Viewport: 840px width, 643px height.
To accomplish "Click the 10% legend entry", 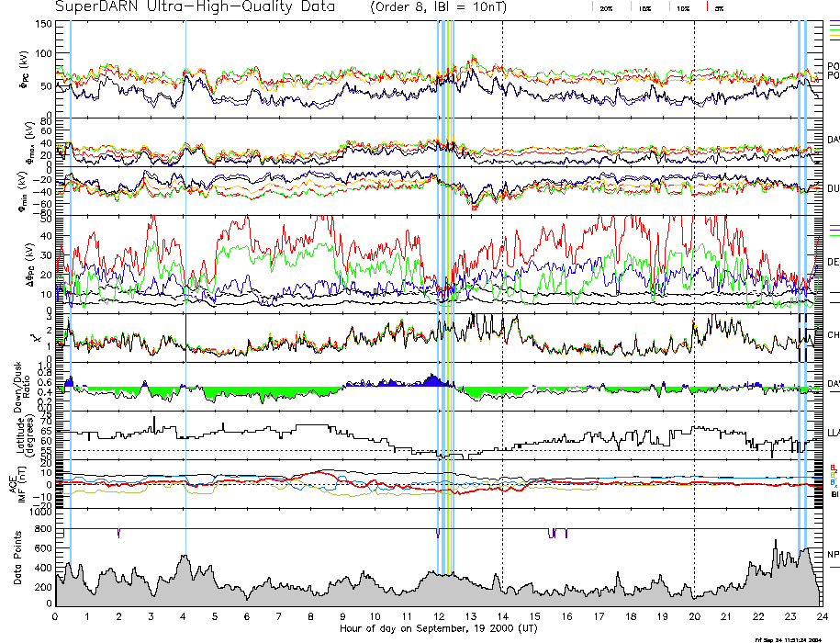I will 681,7.
